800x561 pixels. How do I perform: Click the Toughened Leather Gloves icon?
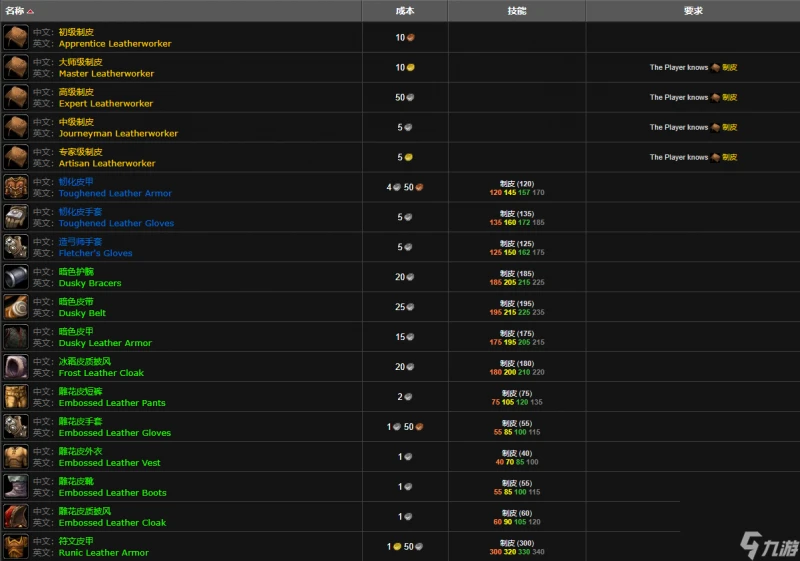click(16, 218)
